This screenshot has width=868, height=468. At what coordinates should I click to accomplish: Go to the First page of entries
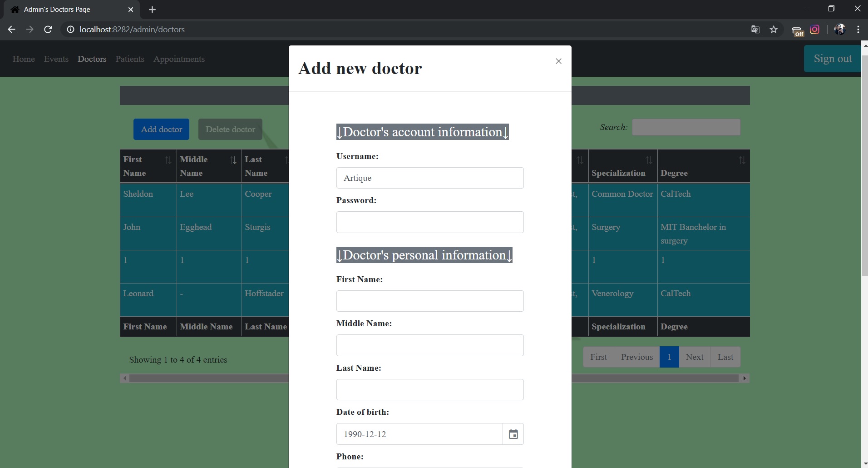click(x=598, y=357)
